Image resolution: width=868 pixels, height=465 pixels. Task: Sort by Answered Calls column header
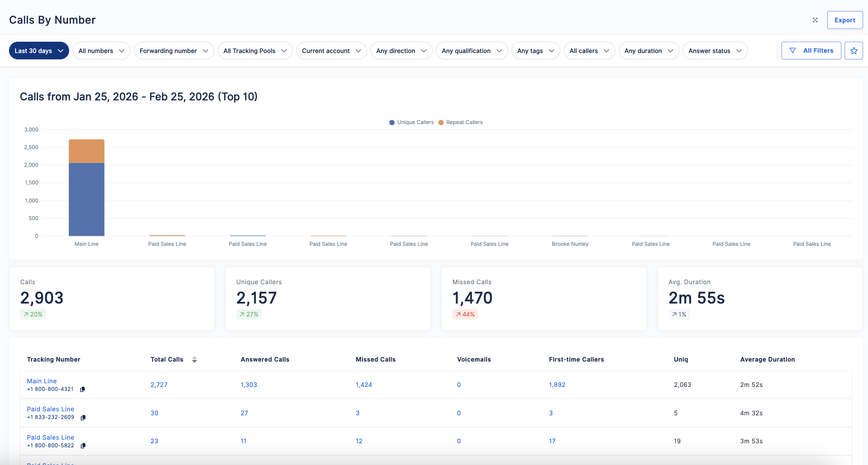[x=265, y=359]
